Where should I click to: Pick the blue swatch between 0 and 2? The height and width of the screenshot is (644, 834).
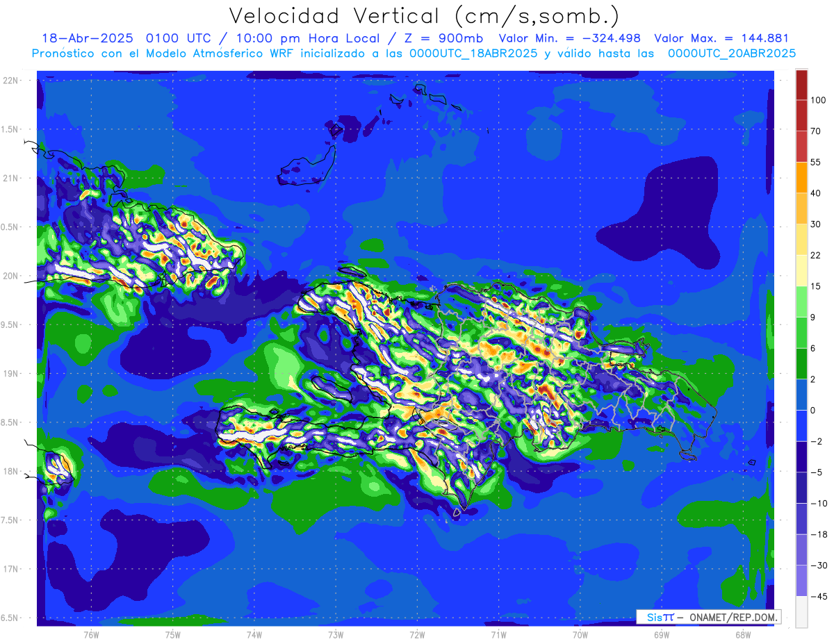[x=801, y=395]
